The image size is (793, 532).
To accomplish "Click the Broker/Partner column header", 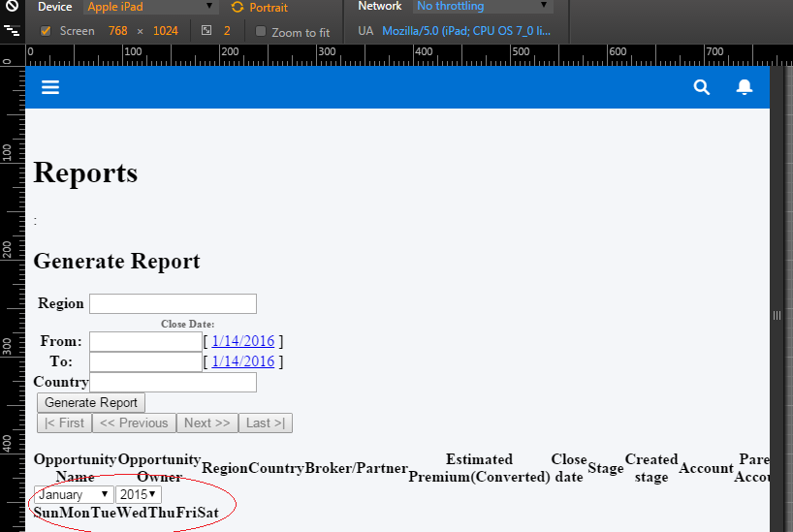I will 356,468.
